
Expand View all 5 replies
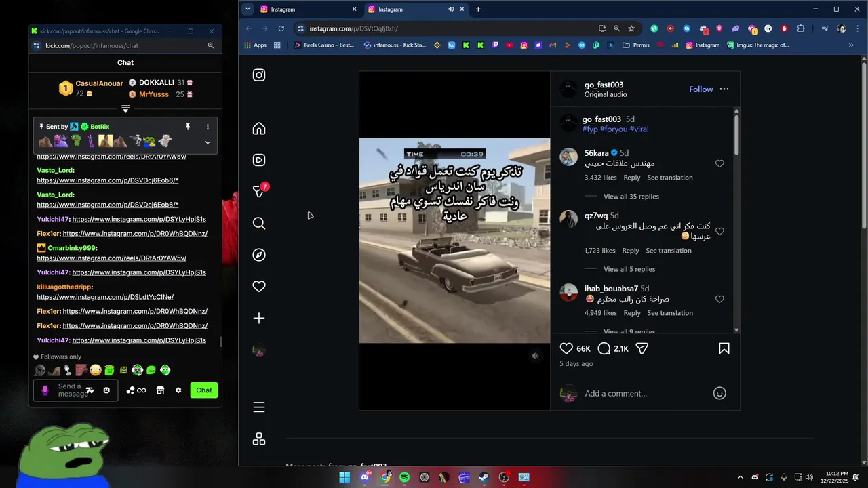coord(629,269)
